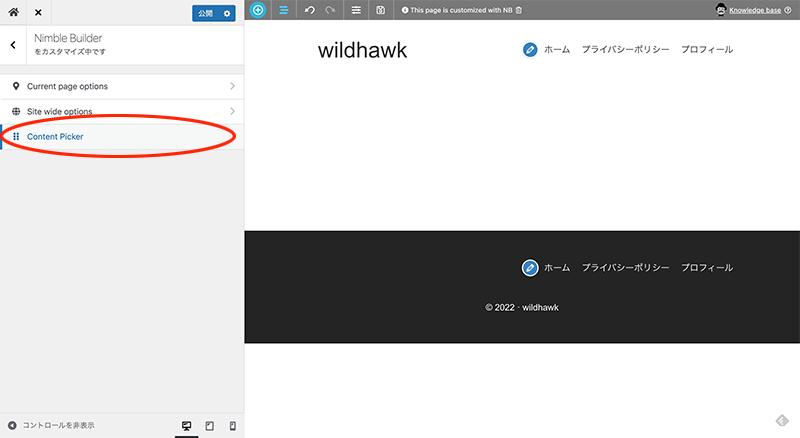Click the header menu edit pencil icon

click(530, 49)
